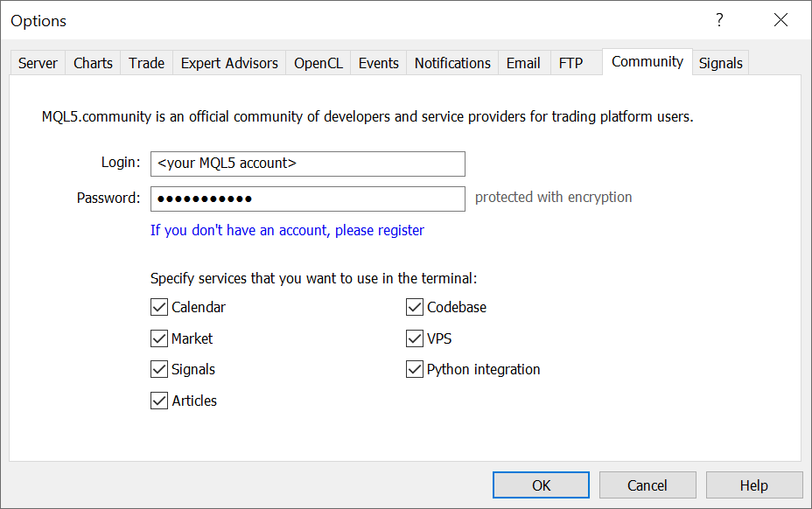Open the Charts settings tab
Screen dimensions: 812x509
92,62
